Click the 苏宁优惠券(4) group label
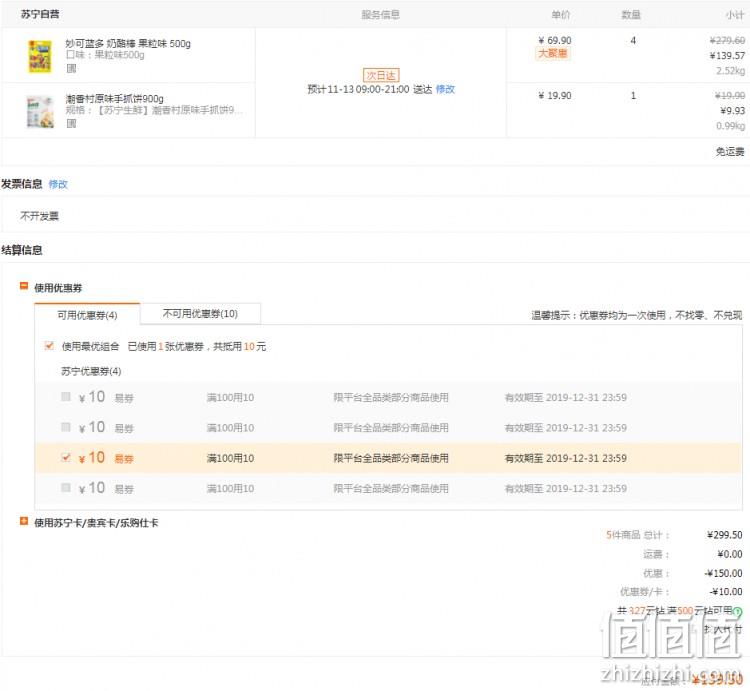This screenshot has width=750, height=691. 91,371
